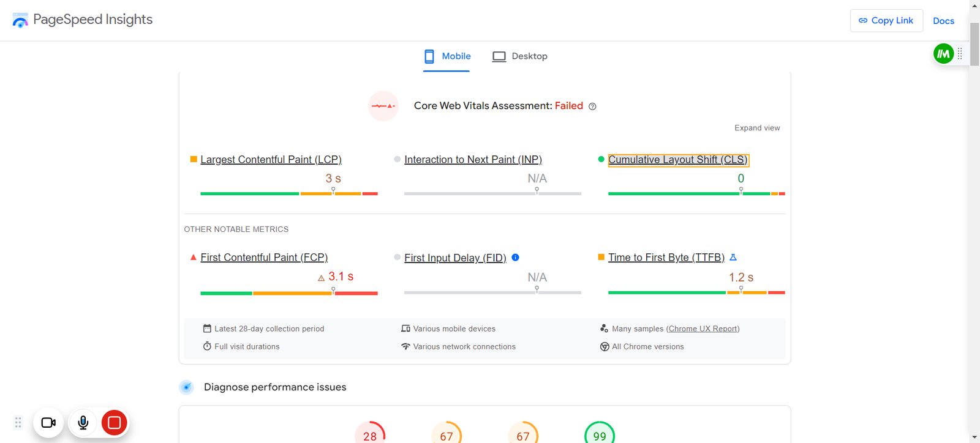Click the Diagnose performance issues blue icon
Viewport: 980px width, 443px height.
186,387
